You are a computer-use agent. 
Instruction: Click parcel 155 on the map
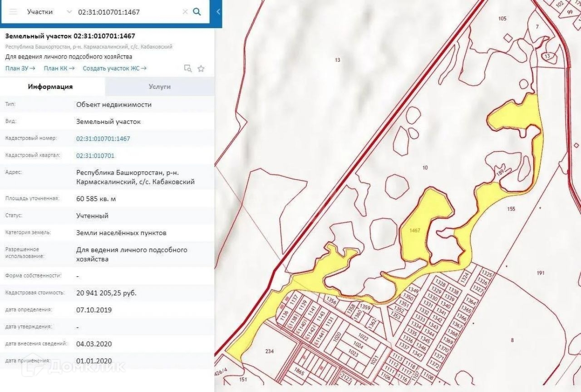pos(511,209)
